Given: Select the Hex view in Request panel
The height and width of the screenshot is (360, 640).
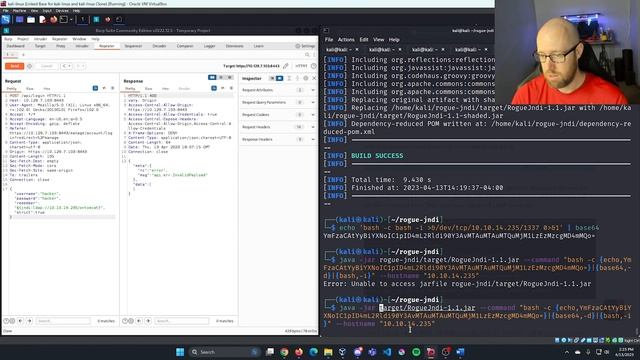Looking at the screenshot, I should [x=47, y=89].
